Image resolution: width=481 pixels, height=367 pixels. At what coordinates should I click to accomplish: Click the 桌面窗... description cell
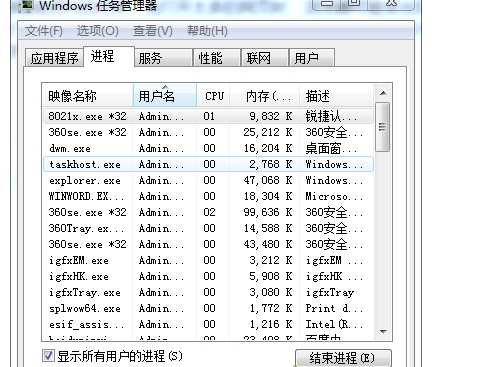tap(331, 148)
